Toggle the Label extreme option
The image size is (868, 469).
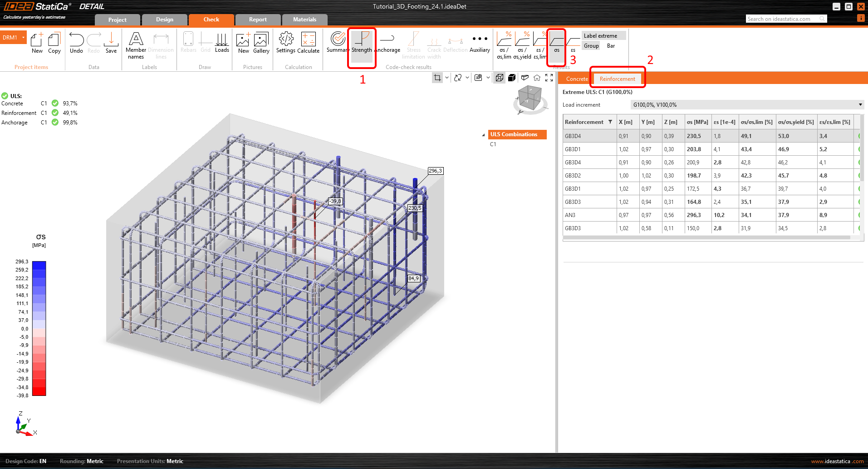point(600,36)
